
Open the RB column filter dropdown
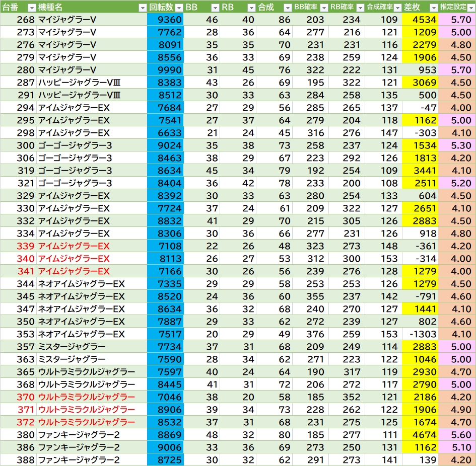pyautogui.click(x=251, y=8)
